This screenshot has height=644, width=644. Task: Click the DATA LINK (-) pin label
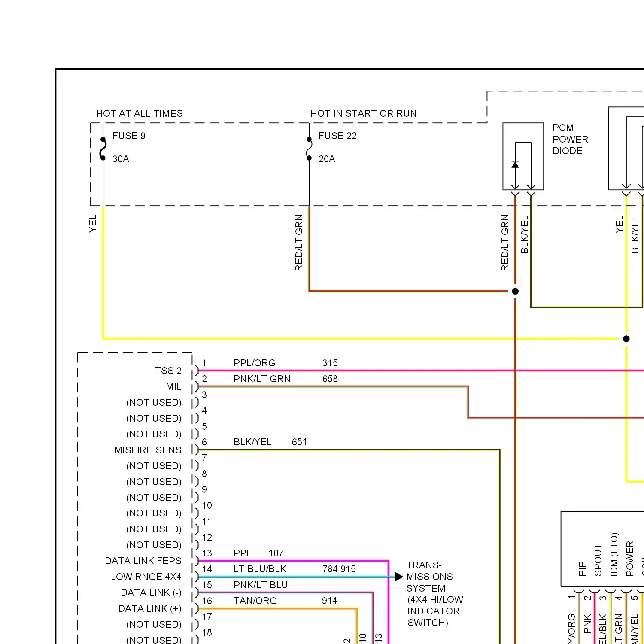[x=151, y=592]
